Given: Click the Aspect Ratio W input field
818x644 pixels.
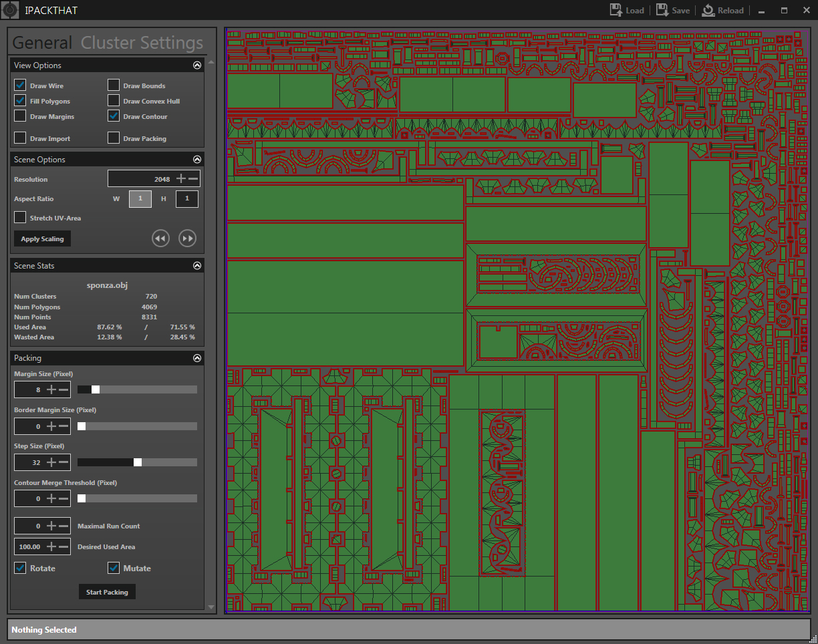Looking at the screenshot, I should coord(140,198).
